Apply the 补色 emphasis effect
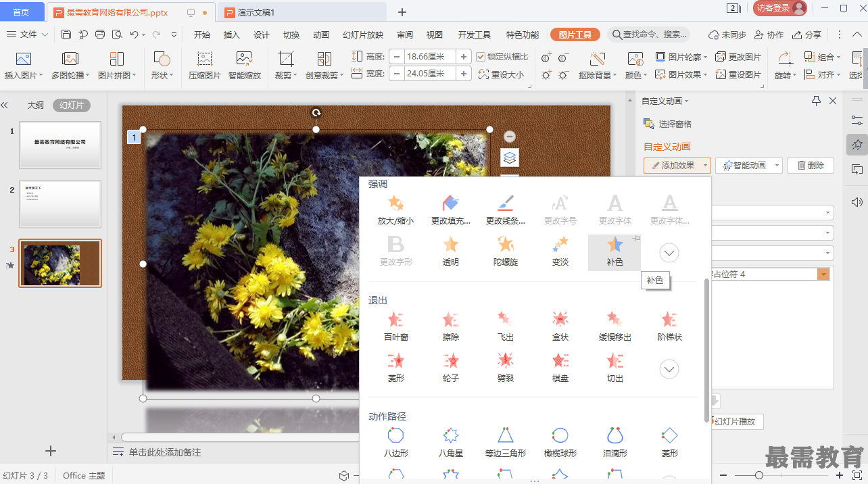This screenshot has width=868, height=484. (614, 253)
